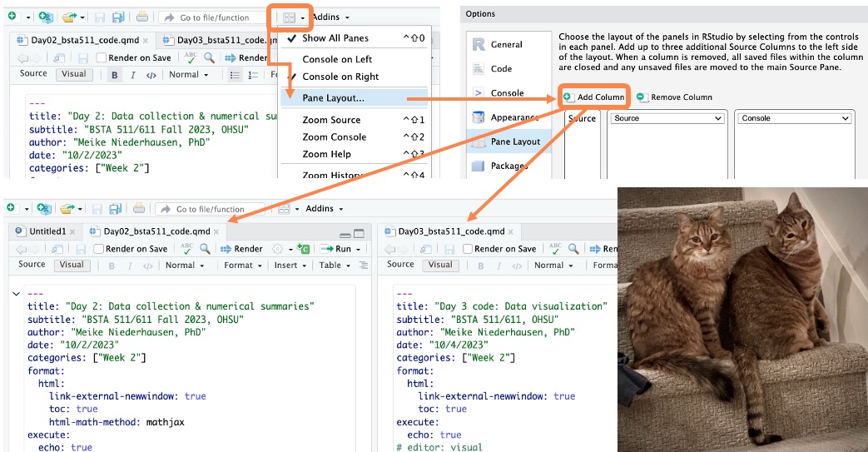This screenshot has height=452, width=868.
Task: Click the insert code chunk green C icon
Action: click(303, 249)
